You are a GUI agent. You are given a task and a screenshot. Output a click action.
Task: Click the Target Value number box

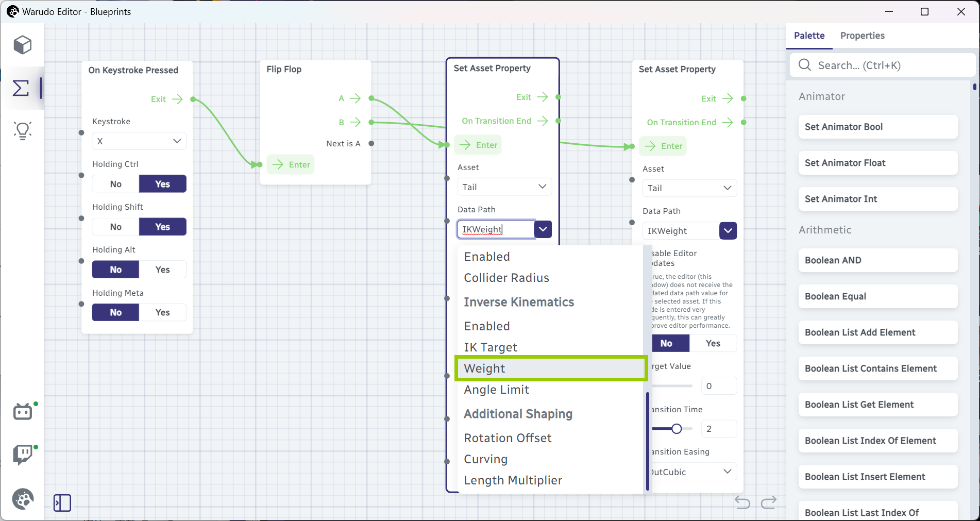[719, 386]
